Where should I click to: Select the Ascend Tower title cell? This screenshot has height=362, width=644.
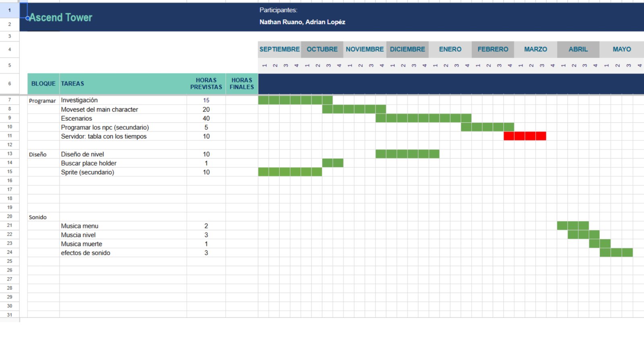pos(61,17)
